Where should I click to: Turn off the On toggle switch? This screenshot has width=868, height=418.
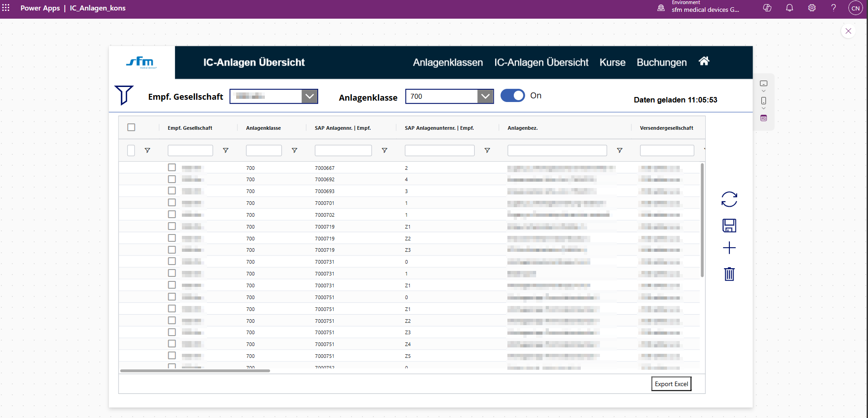[x=512, y=96]
